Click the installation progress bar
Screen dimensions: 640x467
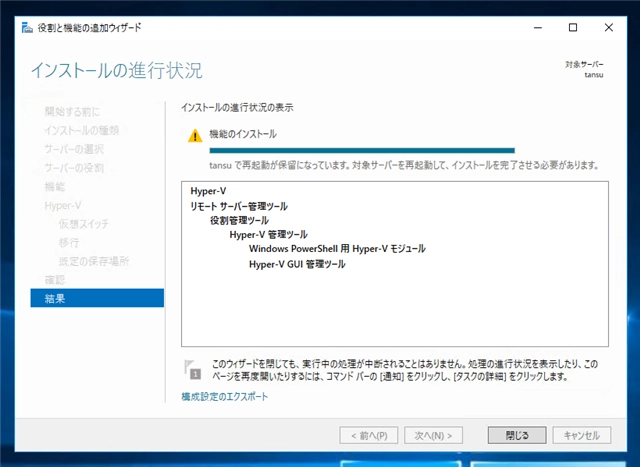[362, 151]
